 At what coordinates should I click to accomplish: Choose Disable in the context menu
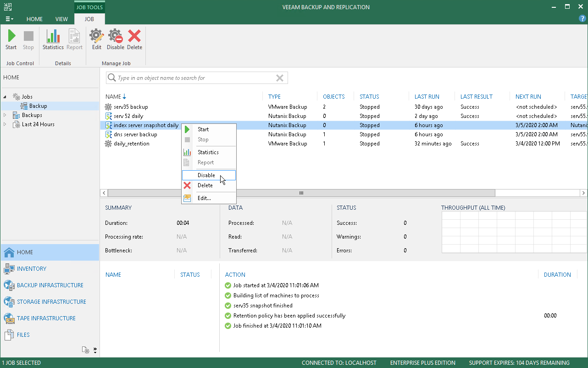click(x=209, y=175)
